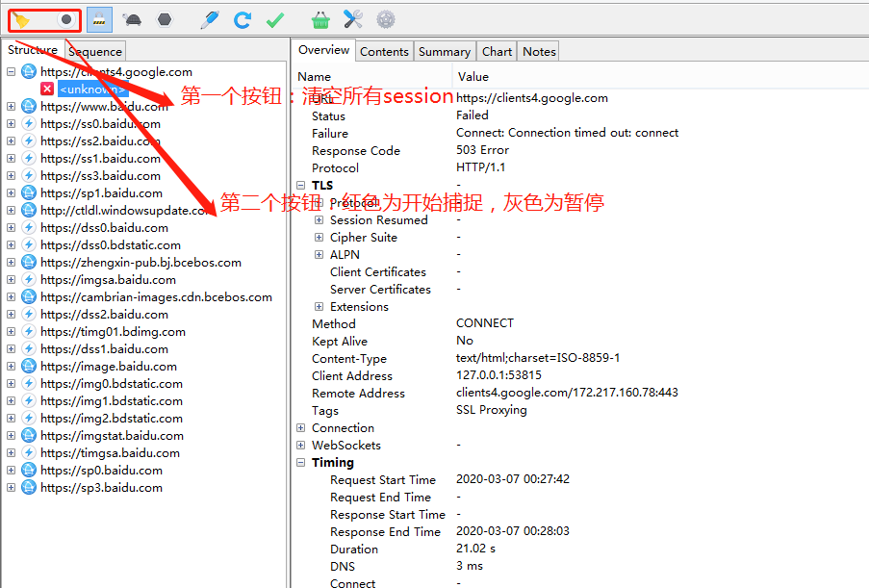This screenshot has height=588, width=869.
Task: Expand the WebSockets section
Action: click(x=301, y=445)
